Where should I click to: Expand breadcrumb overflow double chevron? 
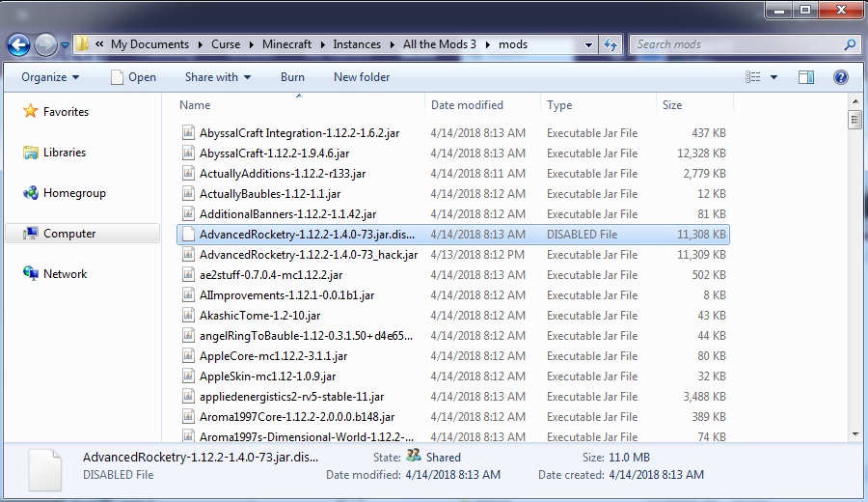click(99, 44)
